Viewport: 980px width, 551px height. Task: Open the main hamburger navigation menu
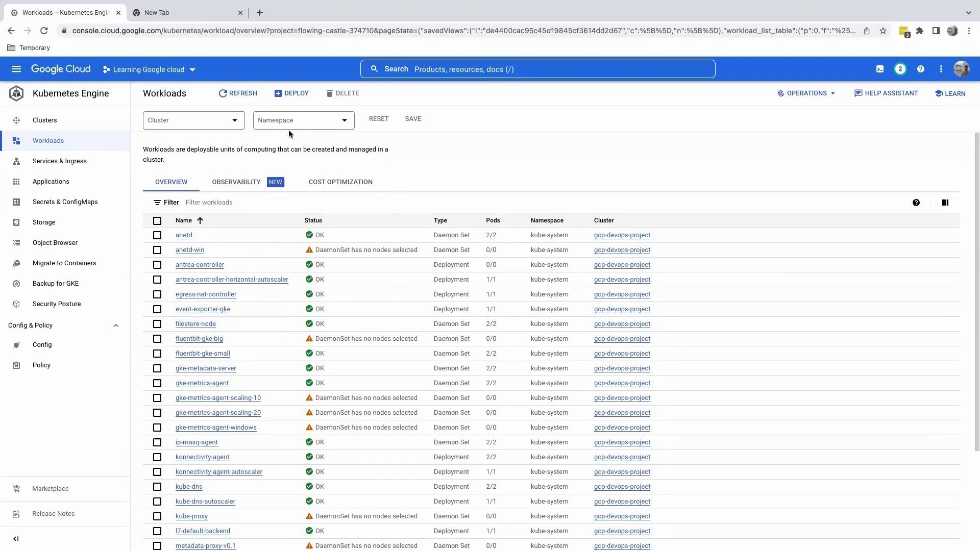pyautogui.click(x=16, y=69)
